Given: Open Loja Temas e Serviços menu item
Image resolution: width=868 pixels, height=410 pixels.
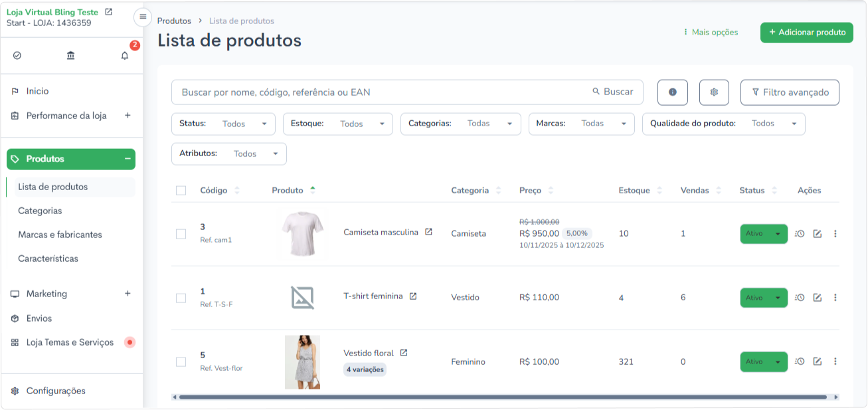Looking at the screenshot, I should (x=71, y=342).
